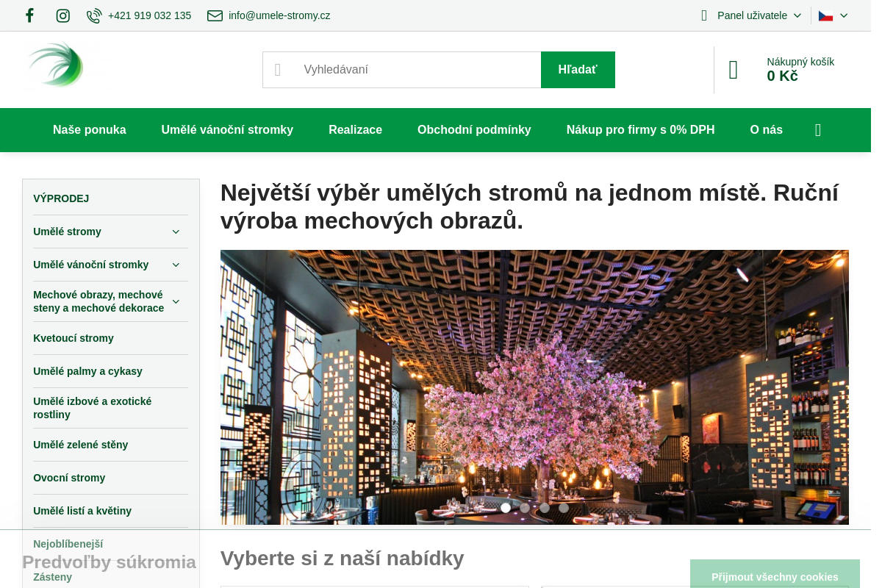
Task: Click the user panel person icon
Action: tap(704, 15)
